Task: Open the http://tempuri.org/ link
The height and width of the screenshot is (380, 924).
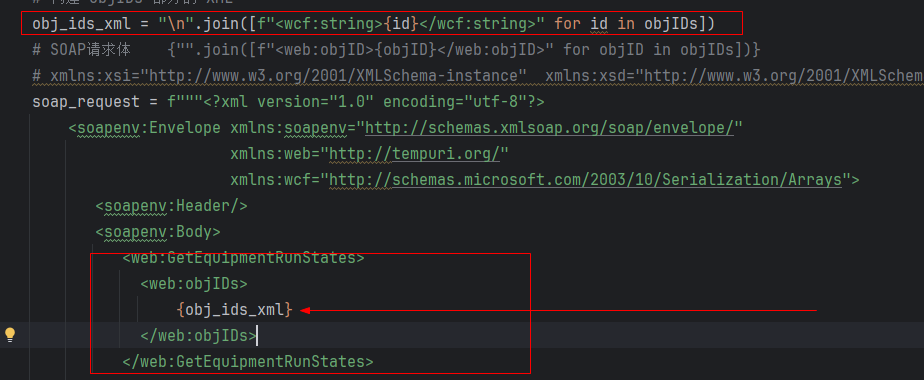Action: point(414,154)
